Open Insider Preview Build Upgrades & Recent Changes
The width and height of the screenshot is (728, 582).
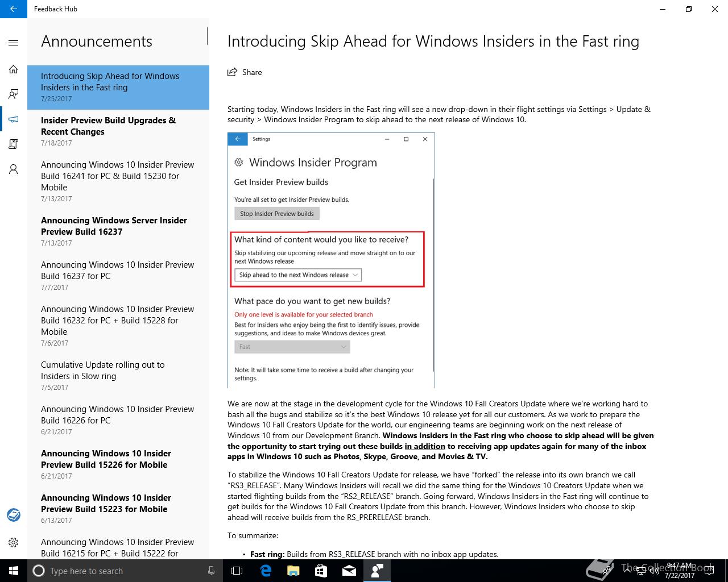(x=118, y=132)
